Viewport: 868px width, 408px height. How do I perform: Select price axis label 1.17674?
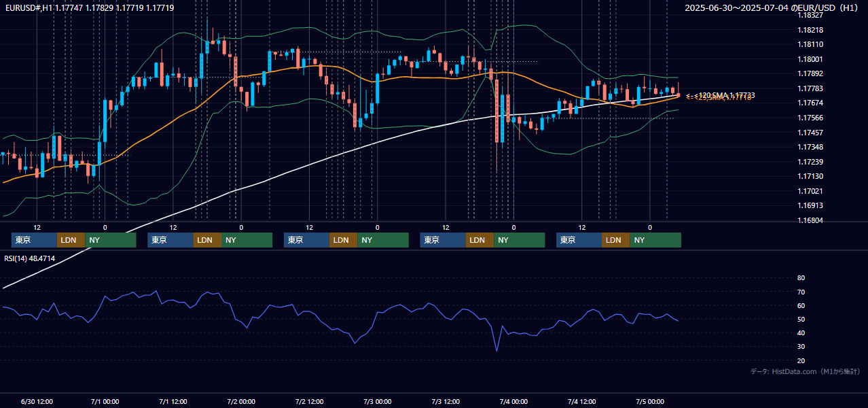810,103
